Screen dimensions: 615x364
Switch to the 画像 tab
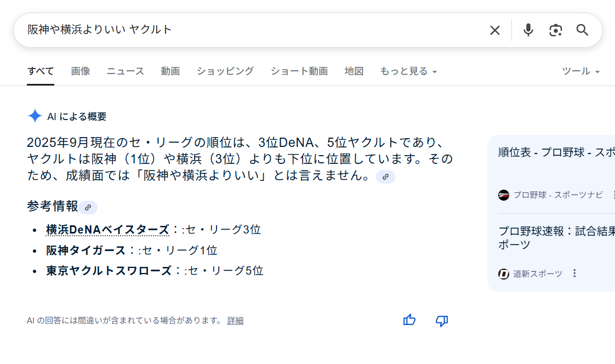tap(81, 71)
